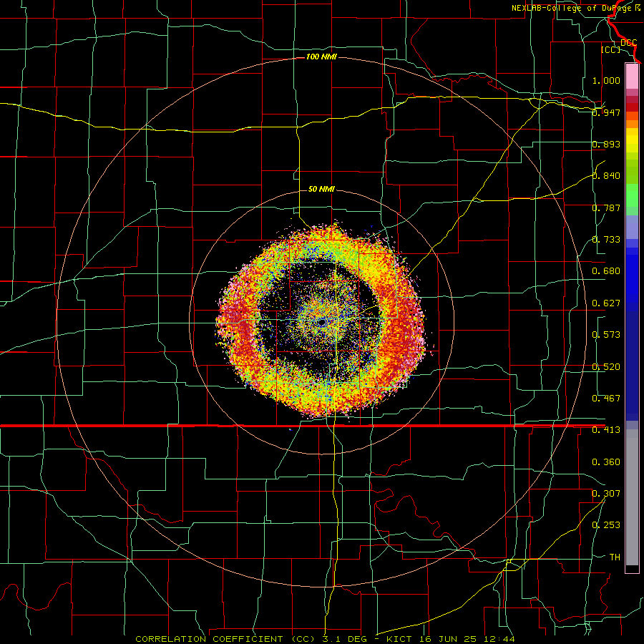644x644 pixels.
Task: Click the 0.573 scale value
Action: pos(606,335)
